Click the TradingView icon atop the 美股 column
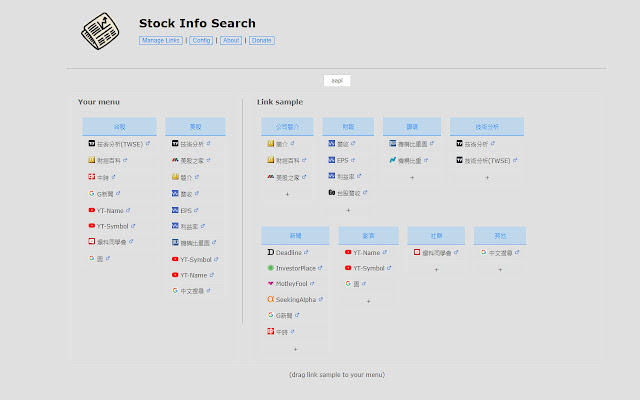 [175, 143]
